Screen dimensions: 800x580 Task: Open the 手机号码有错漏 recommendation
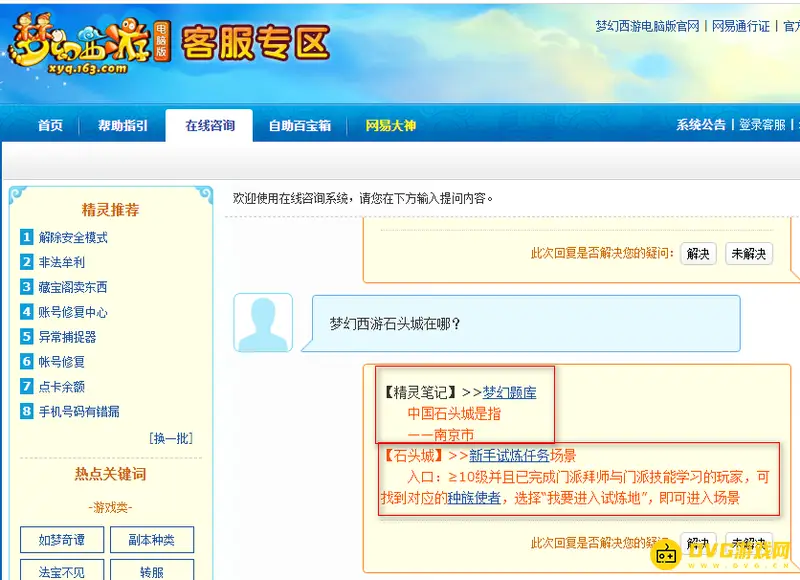pos(79,412)
